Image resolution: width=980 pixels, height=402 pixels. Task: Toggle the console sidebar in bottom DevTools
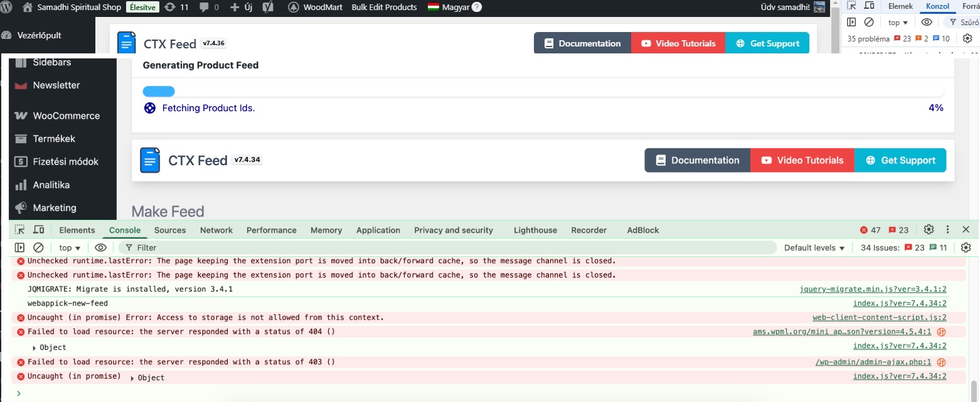pyautogui.click(x=20, y=247)
